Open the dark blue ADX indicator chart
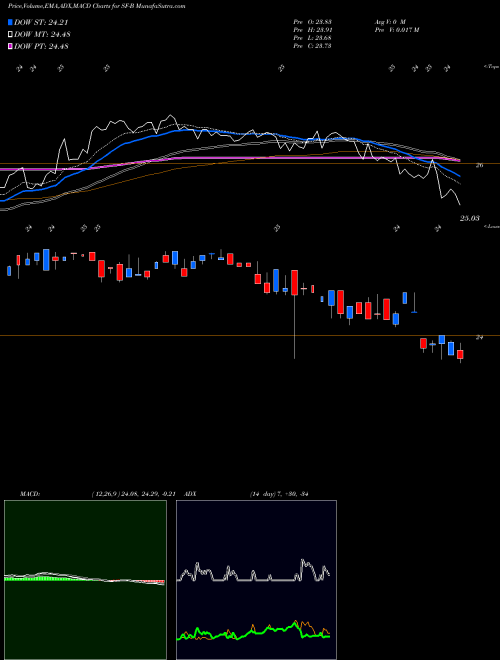 256,580
